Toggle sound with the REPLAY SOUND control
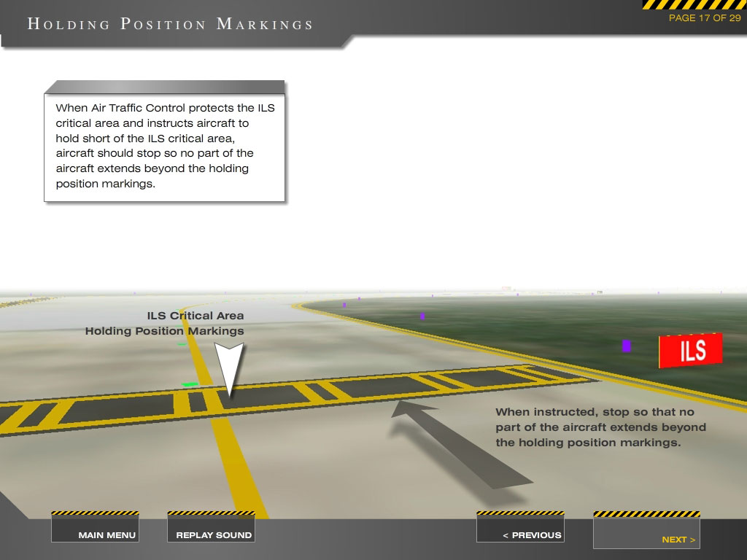The width and height of the screenshot is (747, 560). pos(211,534)
